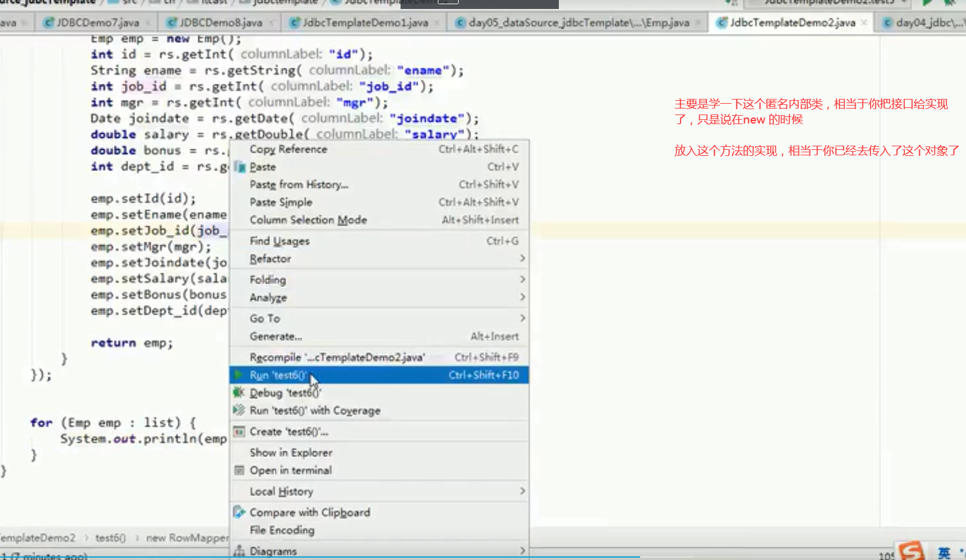The width and height of the screenshot is (966, 560).
Task: Click the emplateDemo2 class breadcrumb
Action: click(x=38, y=538)
